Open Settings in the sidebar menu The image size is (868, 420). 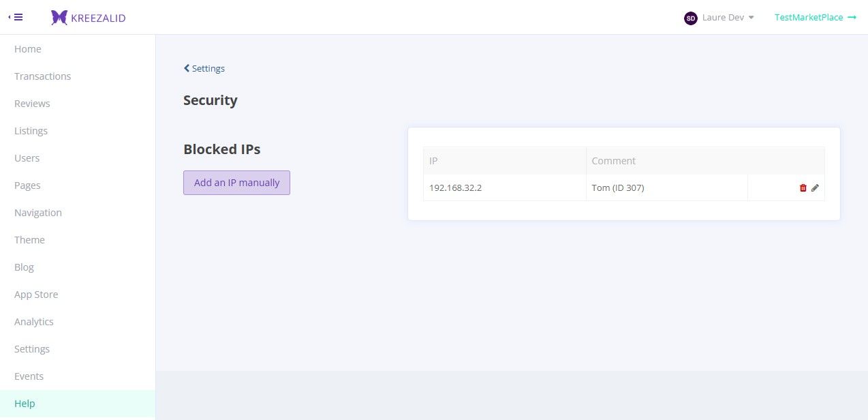(78, 349)
